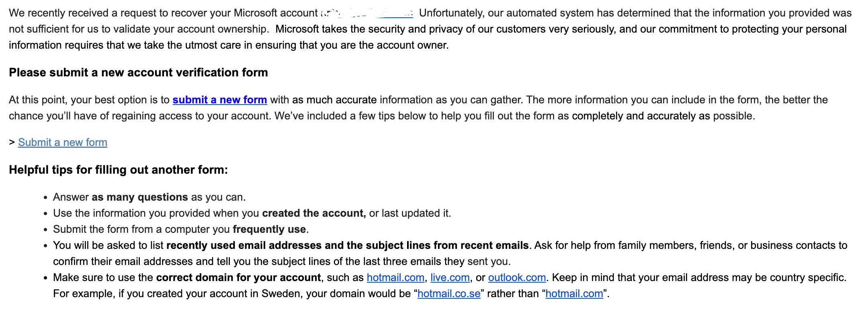868x312 pixels.
Task: Open the bold "submit a new form" link
Action: [219, 100]
